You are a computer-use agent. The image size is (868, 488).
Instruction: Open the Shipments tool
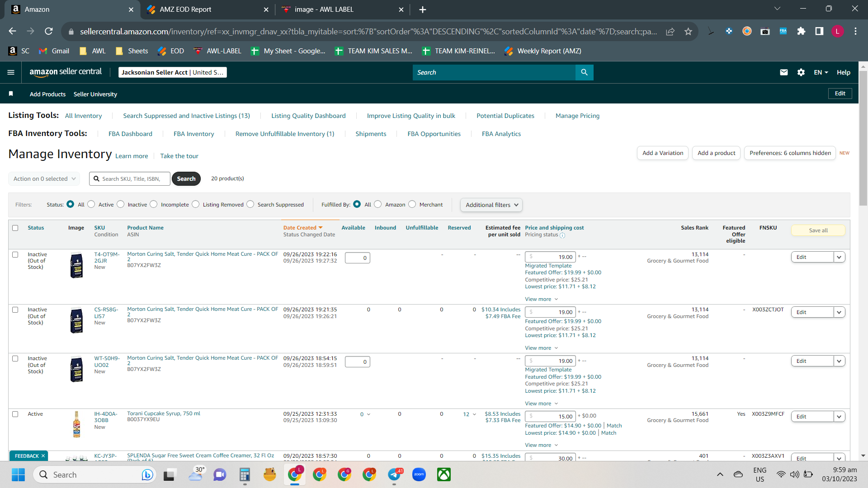[371, 134]
